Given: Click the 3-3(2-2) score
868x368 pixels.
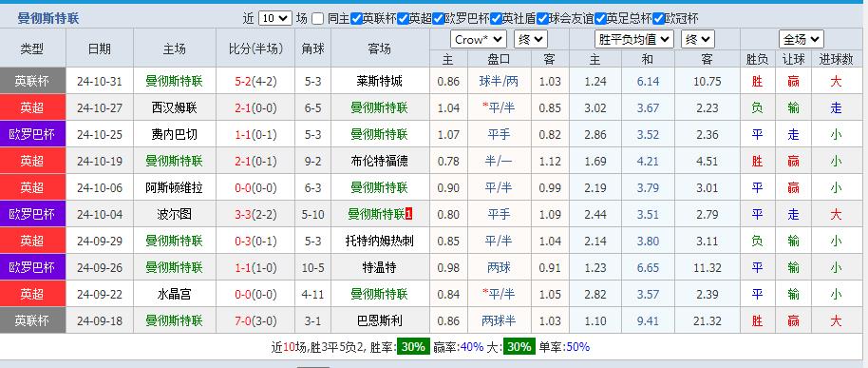Looking at the screenshot, I should (x=255, y=215).
